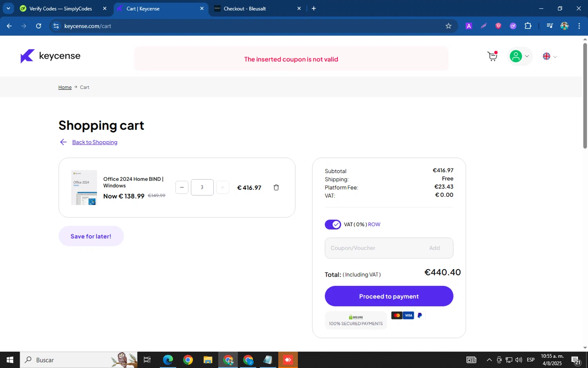This screenshot has height=368, width=588.
Task: Bookmark this page with star icon
Action: (448, 26)
